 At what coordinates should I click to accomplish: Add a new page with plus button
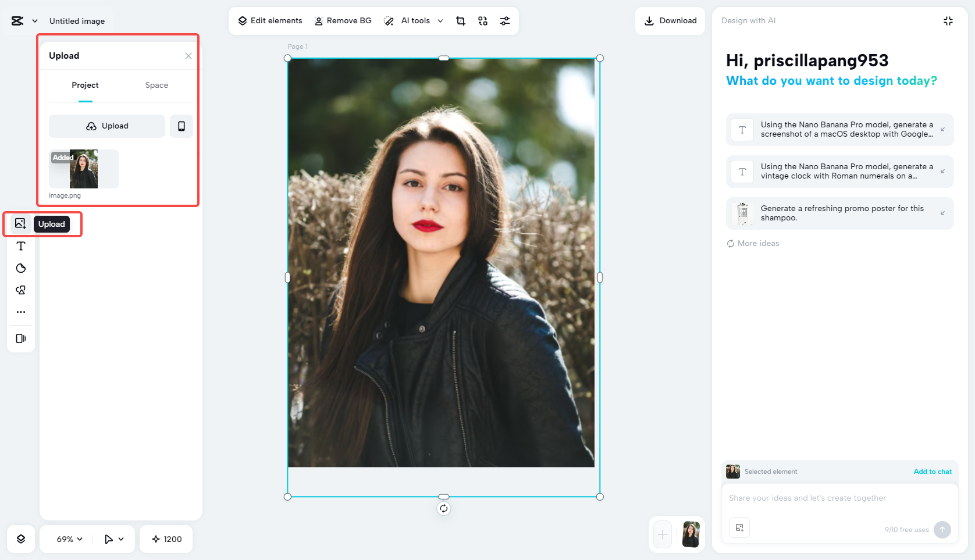tap(663, 534)
